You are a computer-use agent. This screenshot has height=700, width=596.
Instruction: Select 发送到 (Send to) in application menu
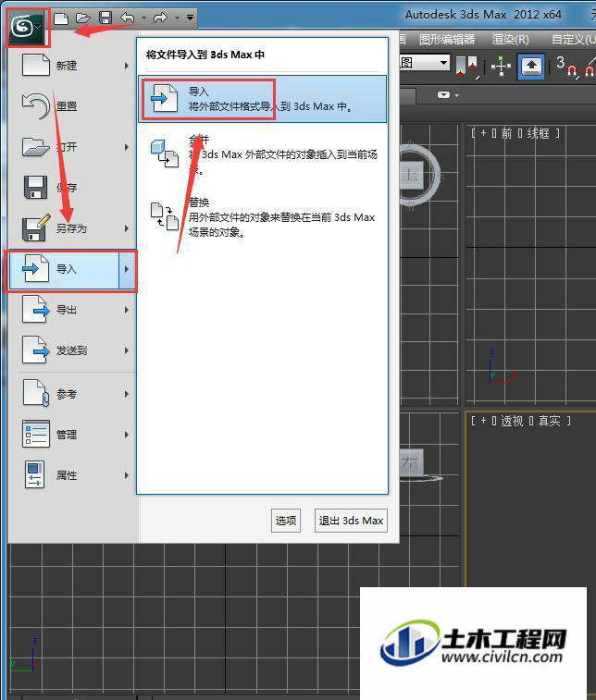tap(71, 350)
